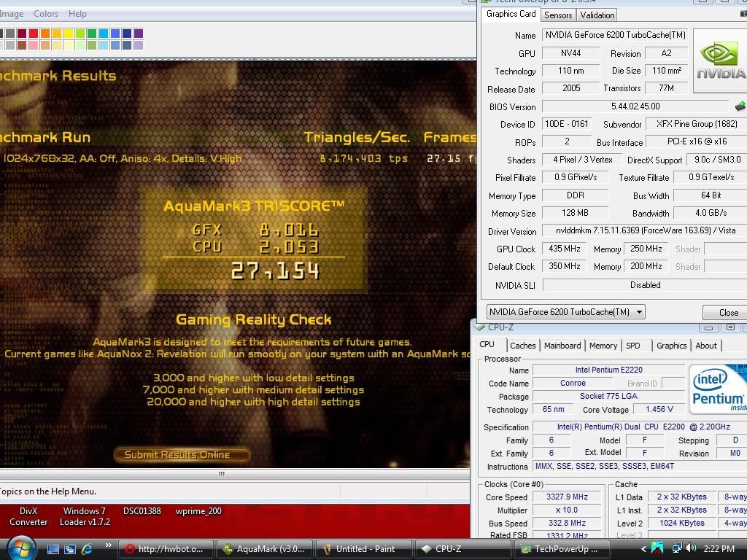Switch to the About tab in CPU-Z

pyautogui.click(x=706, y=346)
